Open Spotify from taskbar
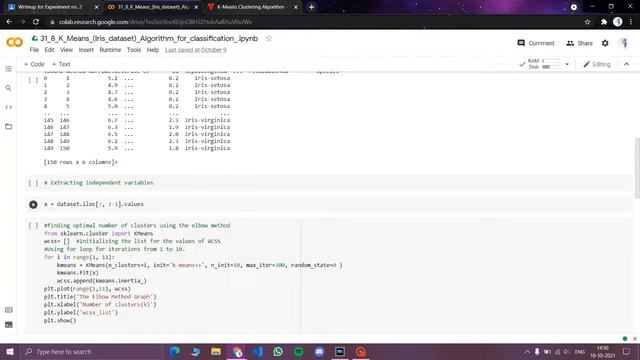The height and width of the screenshot is (360, 640). (x=299, y=351)
